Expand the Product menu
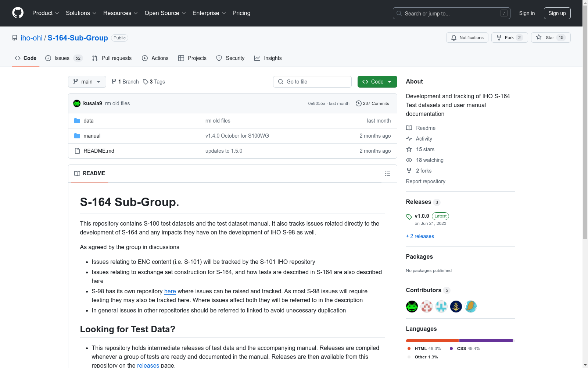The width and height of the screenshot is (588, 368). click(46, 13)
